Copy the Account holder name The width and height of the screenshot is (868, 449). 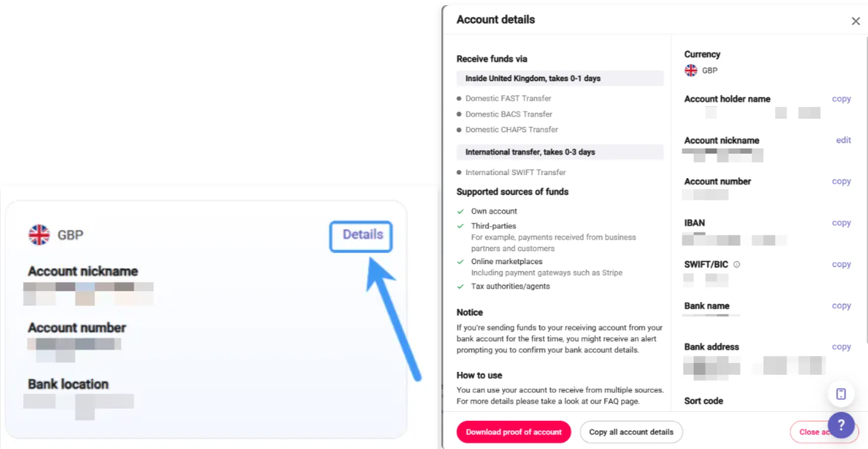[x=841, y=99]
